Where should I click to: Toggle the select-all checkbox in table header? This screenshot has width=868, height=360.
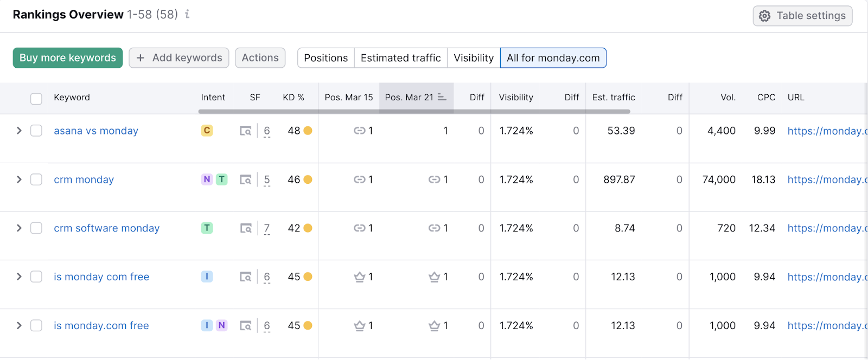click(36, 98)
